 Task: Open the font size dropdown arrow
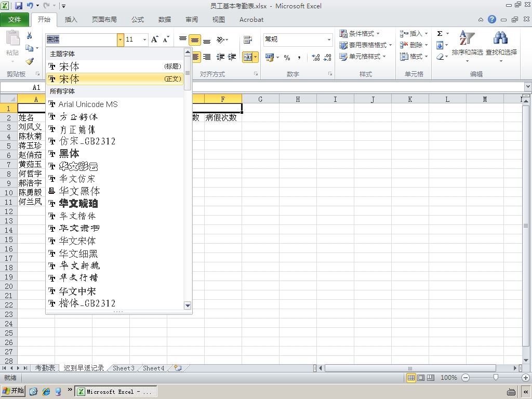(x=145, y=39)
